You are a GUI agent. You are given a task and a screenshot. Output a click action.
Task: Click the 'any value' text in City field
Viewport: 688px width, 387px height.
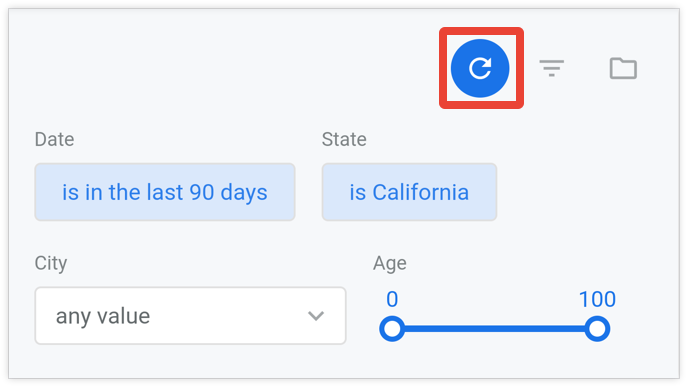103,316
